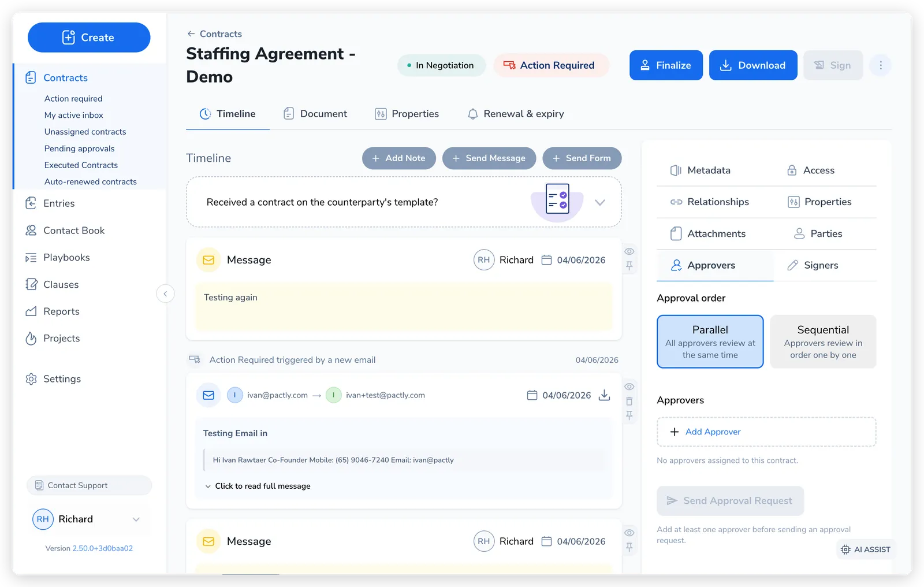Click the In Negotiation status badge
The image size is (924, 587).
pos(441,65)
